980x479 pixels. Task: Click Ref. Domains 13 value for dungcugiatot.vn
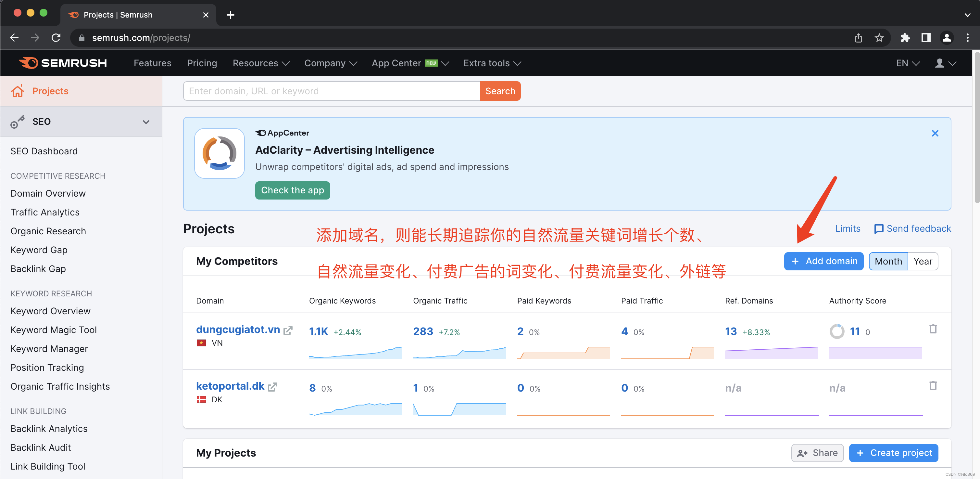(x=730, y=331)
